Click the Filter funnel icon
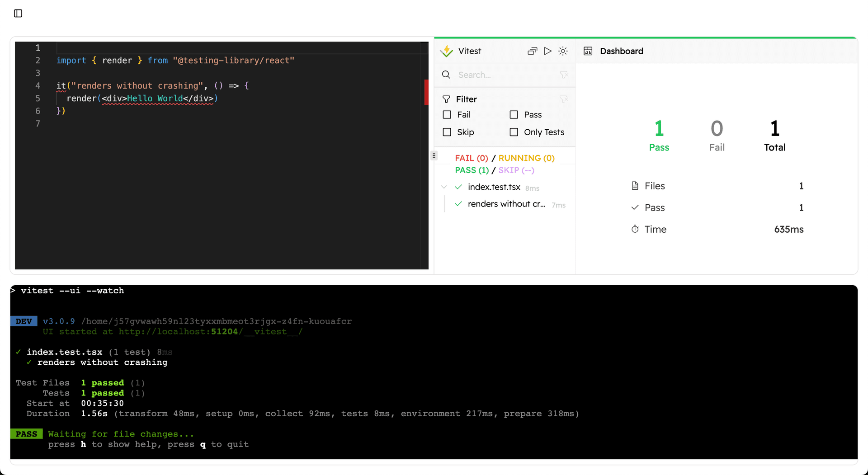Screen dimensions: 868x475 tap(446, 99)
